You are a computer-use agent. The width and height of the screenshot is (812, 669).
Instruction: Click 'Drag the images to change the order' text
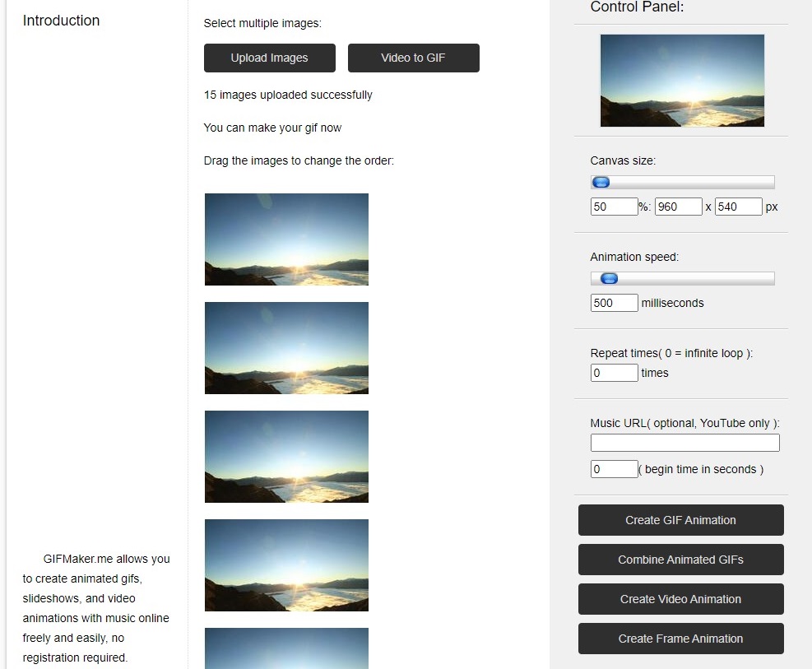pos(299,160)
